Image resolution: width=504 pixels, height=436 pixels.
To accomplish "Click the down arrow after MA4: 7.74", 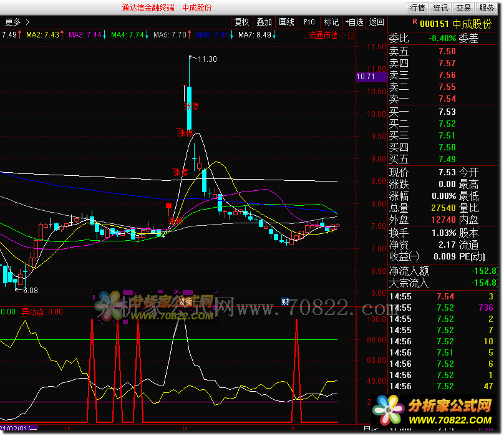I will (x=147, y=35).
